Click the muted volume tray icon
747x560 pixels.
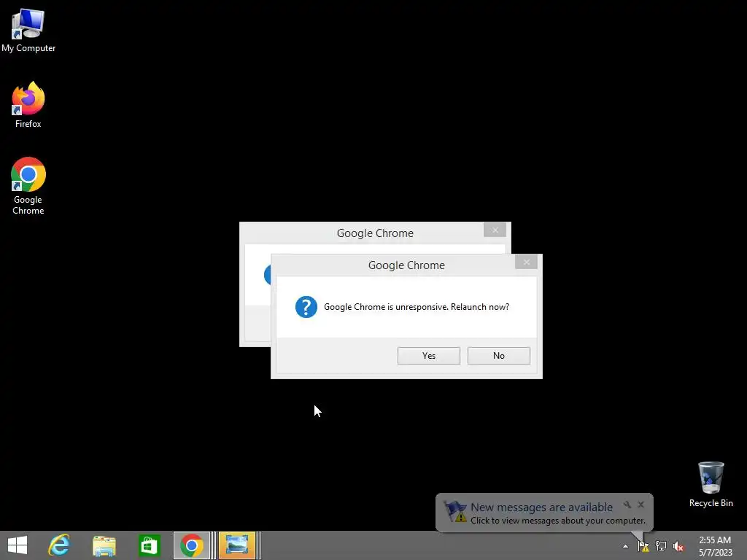pos(678,546)
